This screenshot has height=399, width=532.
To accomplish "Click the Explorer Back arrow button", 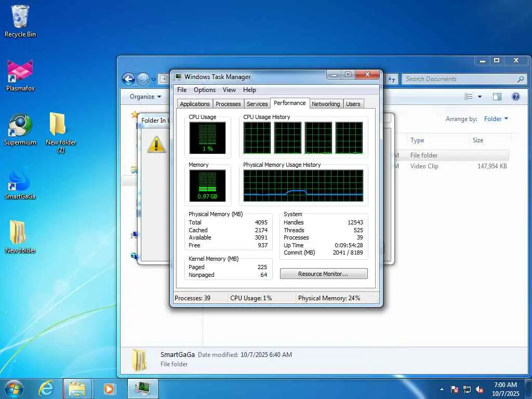I will tap(128, 79).
